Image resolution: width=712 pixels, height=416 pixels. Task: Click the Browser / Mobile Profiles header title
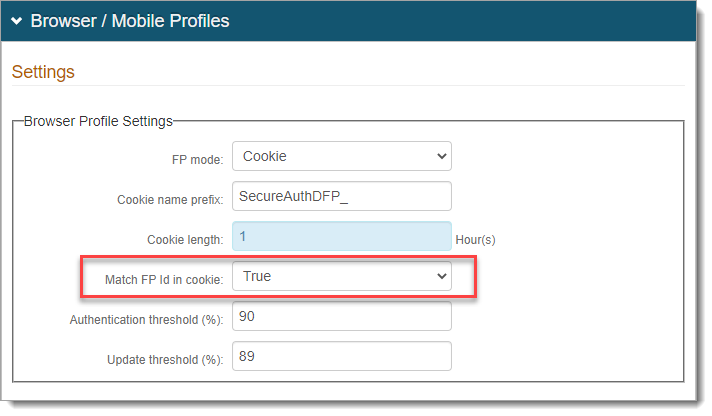click(130, 21)
